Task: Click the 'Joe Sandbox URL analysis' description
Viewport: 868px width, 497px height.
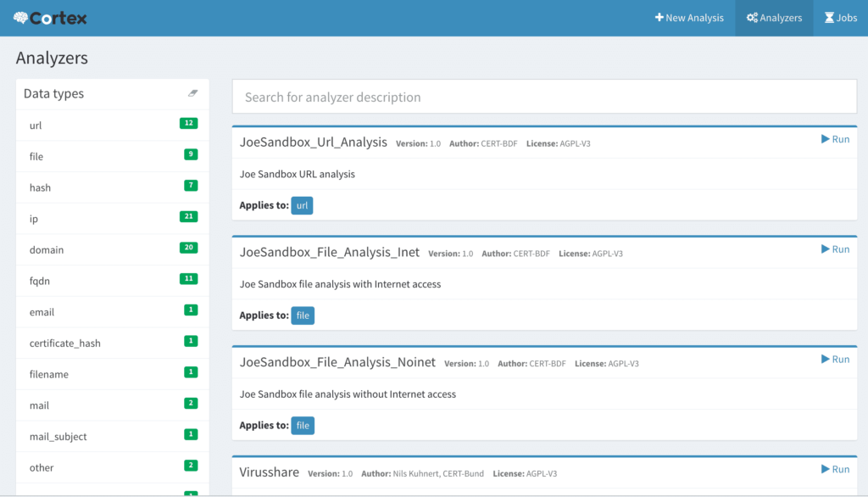Action: coord(298,174)
